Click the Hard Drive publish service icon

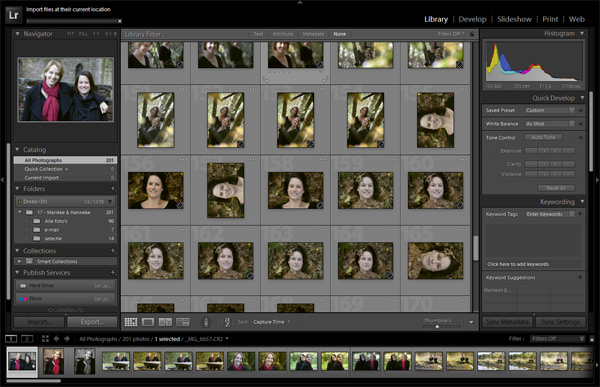[x=23, y=286]
